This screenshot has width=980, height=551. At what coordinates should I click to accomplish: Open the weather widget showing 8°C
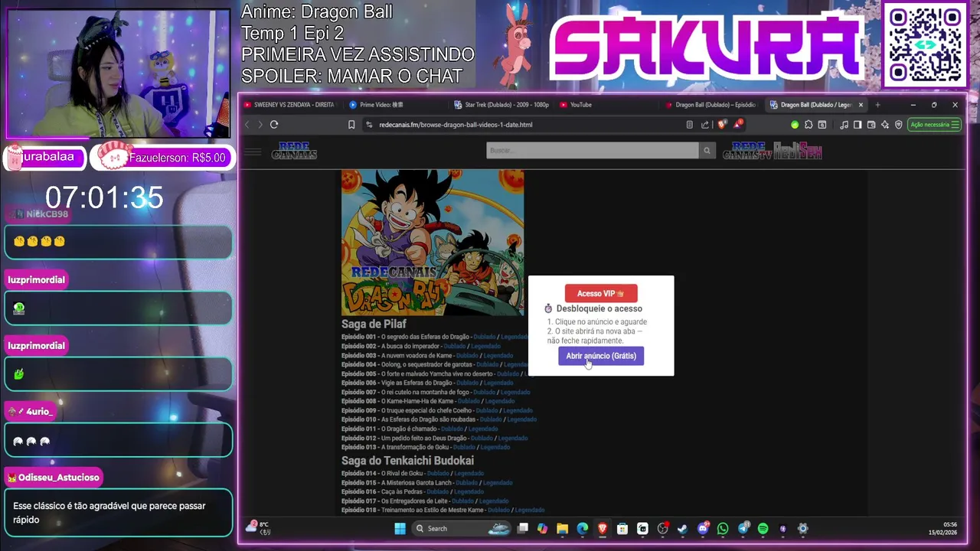(x=258, y=528)
